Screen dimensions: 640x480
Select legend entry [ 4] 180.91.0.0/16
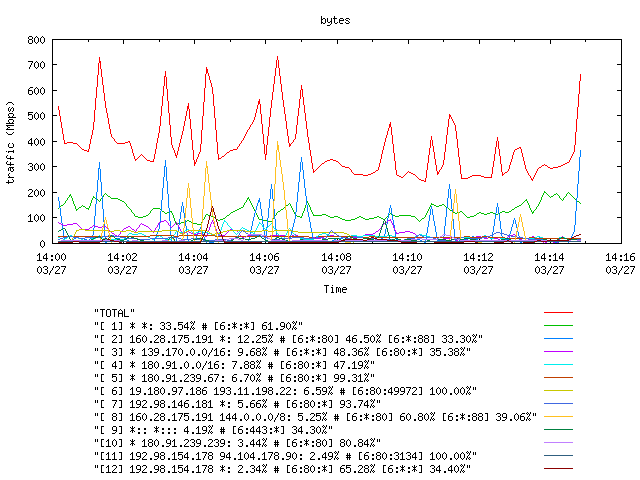[234, 365]
